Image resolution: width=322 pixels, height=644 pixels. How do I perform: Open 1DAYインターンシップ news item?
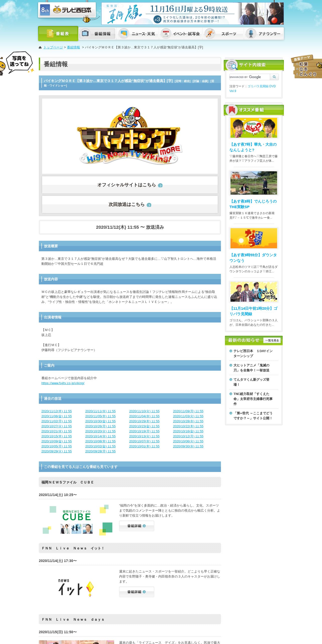click(253, 353)
